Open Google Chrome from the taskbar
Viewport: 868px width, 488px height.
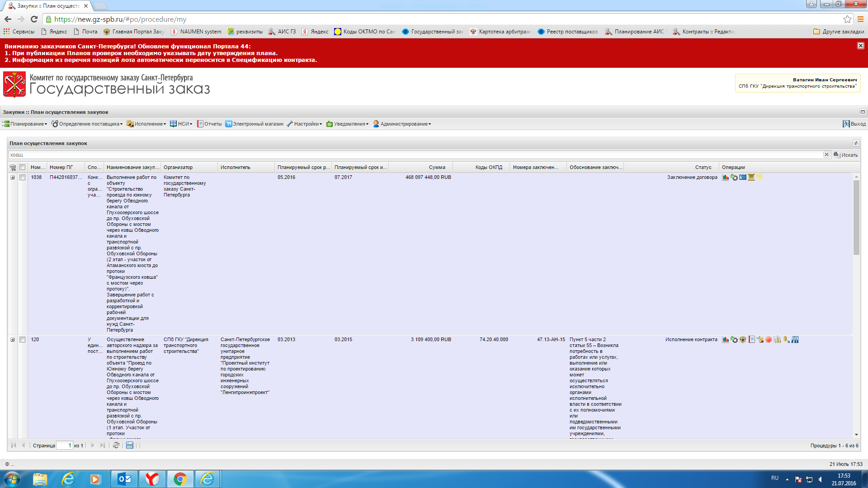point(180,479)
